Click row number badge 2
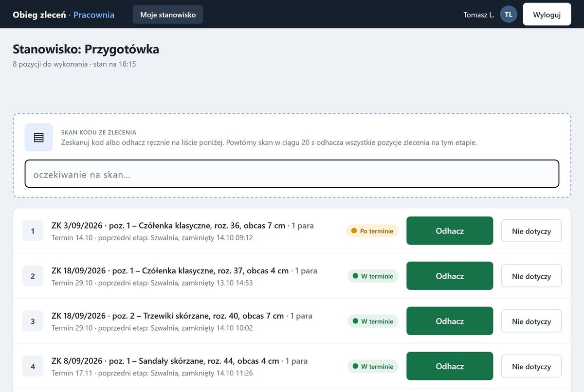The height and width of the screenshot is (392, 584). pos(33,276)
